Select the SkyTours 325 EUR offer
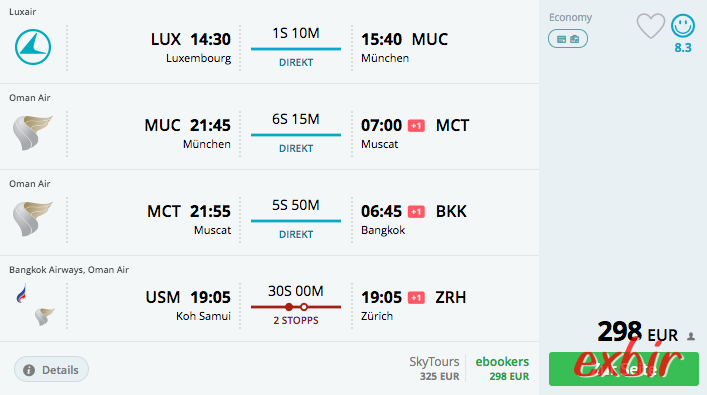The height and width of the screenshot is (395, 707). pyautogui.click(x=434, y=368)
